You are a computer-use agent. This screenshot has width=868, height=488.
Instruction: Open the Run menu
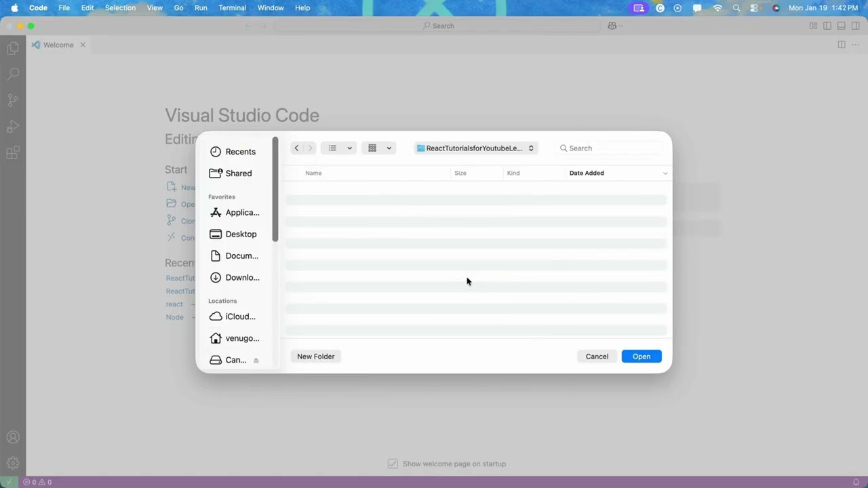click(201, 7)
